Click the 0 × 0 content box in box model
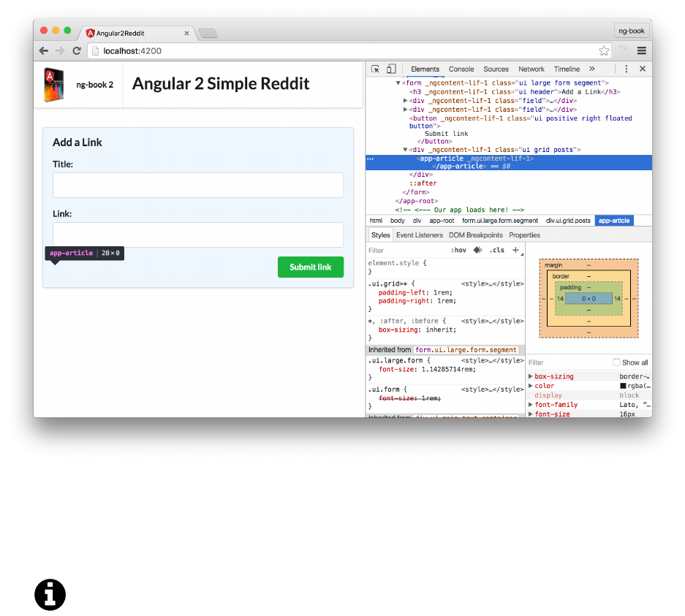This screenshot has width=685, height=616. (x=589, y=299)
